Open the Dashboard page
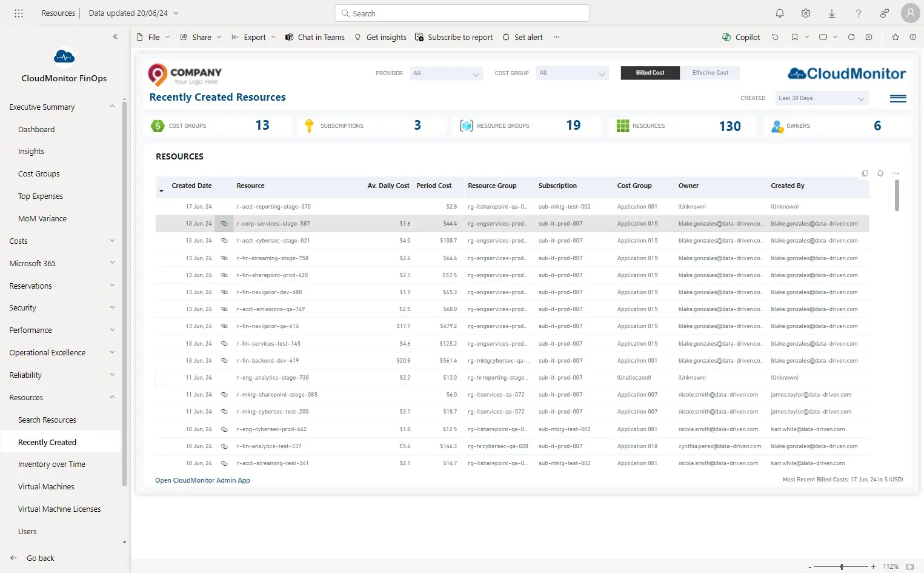924x573 pixels. pos(36,129)
